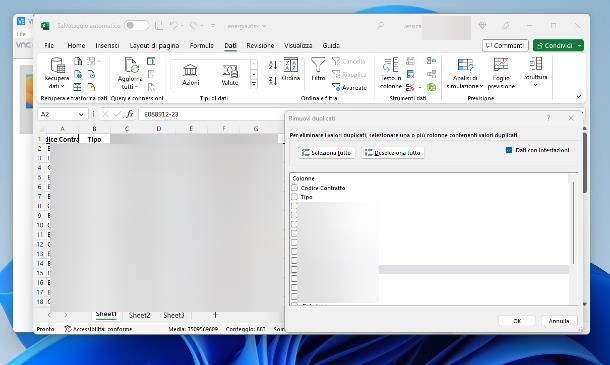The height and width of the screenshot is (365, 610).
Task: Click From Table/Range icon
Action: pyautogui.click(x=78, y=88)
